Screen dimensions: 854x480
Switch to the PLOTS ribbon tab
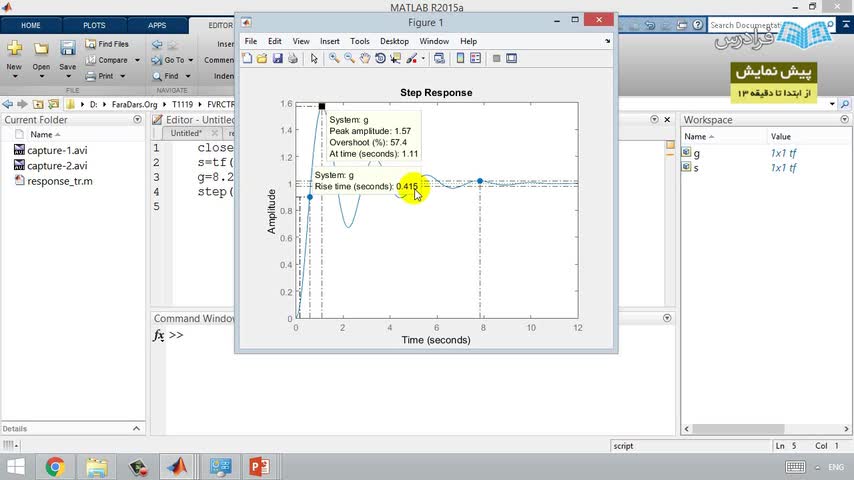94,26
